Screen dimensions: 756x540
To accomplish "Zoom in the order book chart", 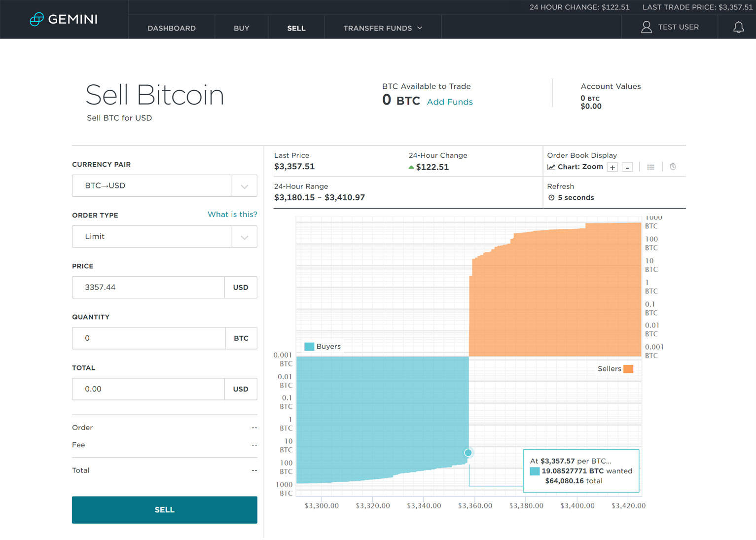I will pos(612,167).
